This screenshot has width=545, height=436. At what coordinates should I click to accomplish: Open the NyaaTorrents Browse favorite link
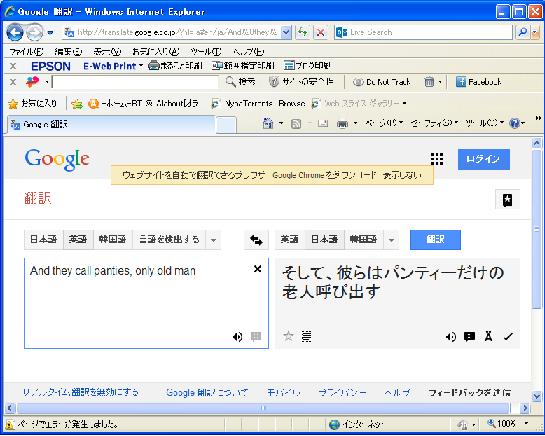pos(258,104)
